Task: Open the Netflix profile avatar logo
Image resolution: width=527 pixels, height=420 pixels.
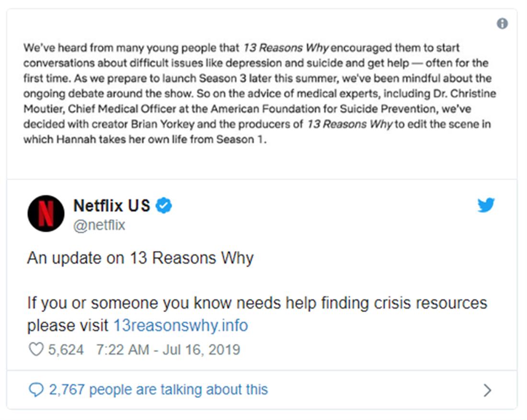Action: (x=46, y=213)
